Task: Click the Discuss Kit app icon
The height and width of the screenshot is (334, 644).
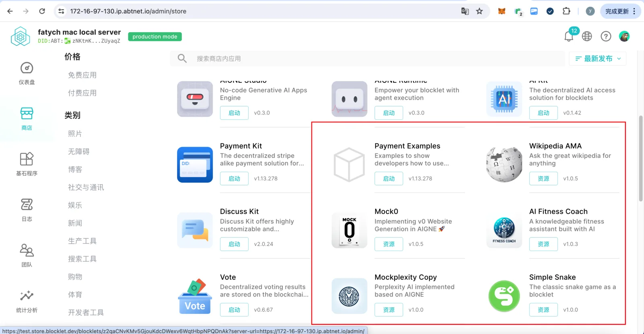Action: 195,230
